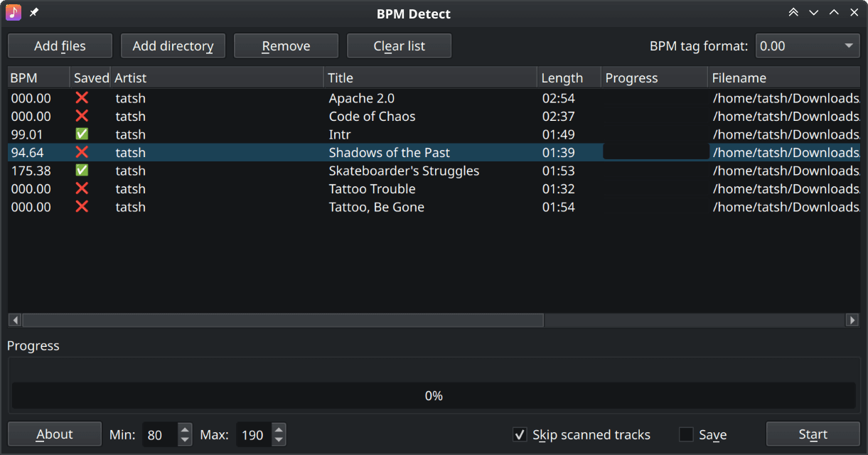Select the Apache 2.0 track title
868x455 pixels.
362,98
